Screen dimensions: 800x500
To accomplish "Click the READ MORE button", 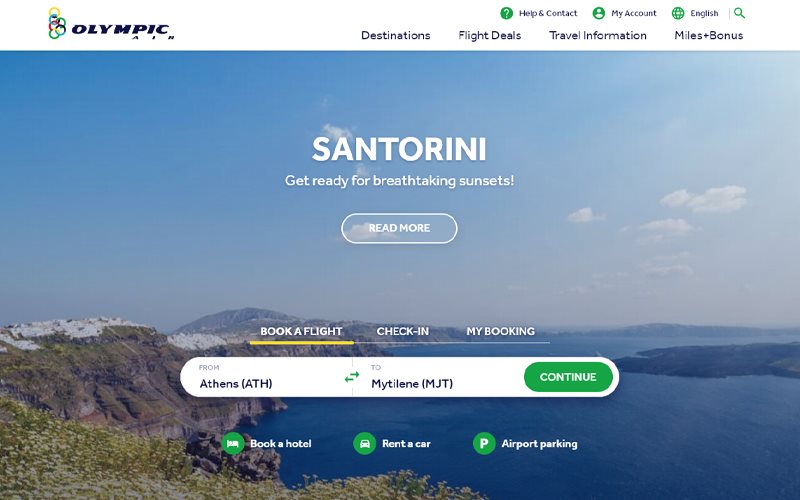I will pos(399,228).
